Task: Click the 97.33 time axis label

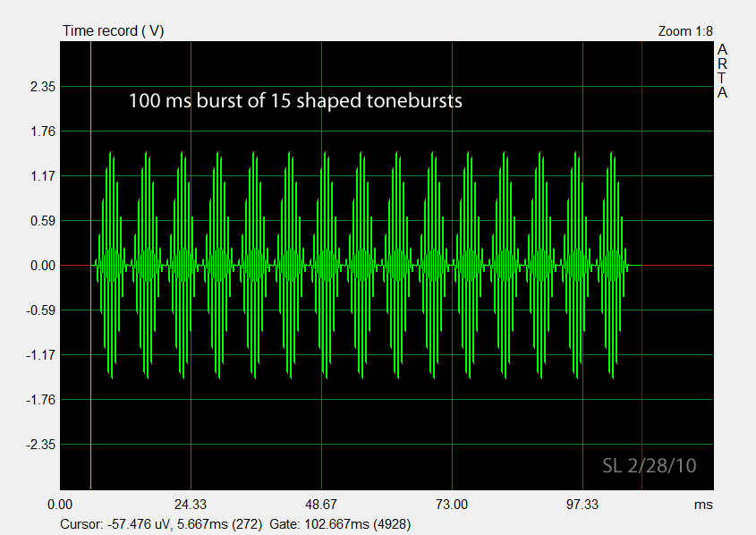Action: [582, 505]
